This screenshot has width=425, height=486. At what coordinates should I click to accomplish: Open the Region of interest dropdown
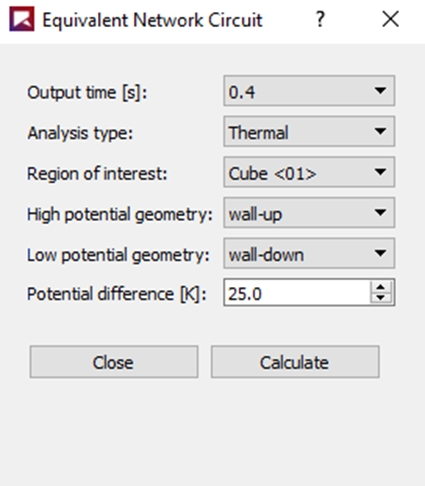click(x=309, y=172)
